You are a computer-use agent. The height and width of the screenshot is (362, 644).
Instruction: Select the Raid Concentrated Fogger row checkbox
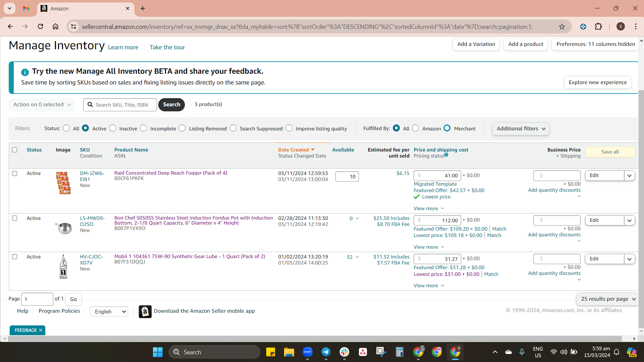click(15, 173)
